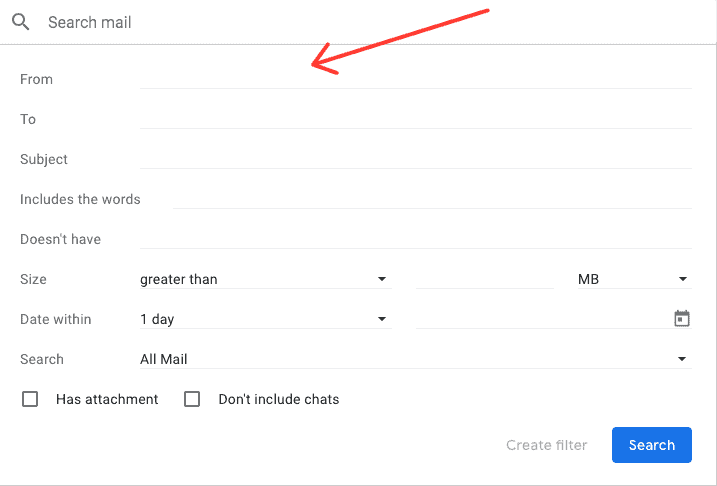Expand the MB size unit dropdown
The width and height of the screenshot is (717, 486).
click(633, 279)
